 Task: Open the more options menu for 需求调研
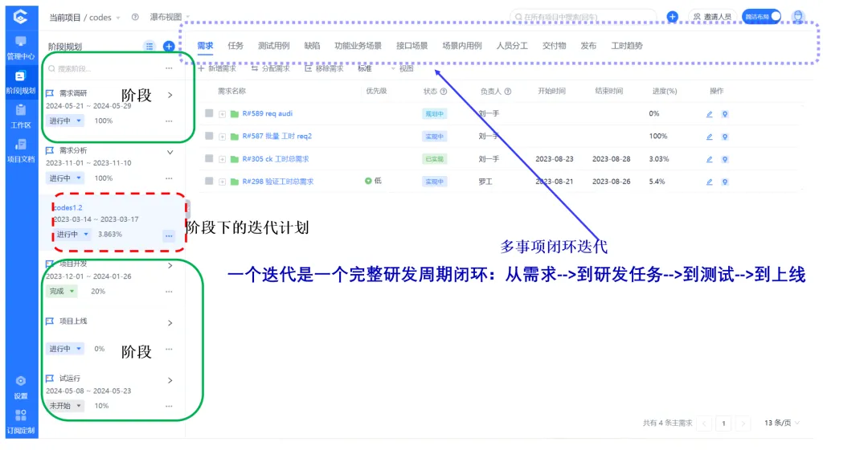pyautogui.click(x=169, y=121)
